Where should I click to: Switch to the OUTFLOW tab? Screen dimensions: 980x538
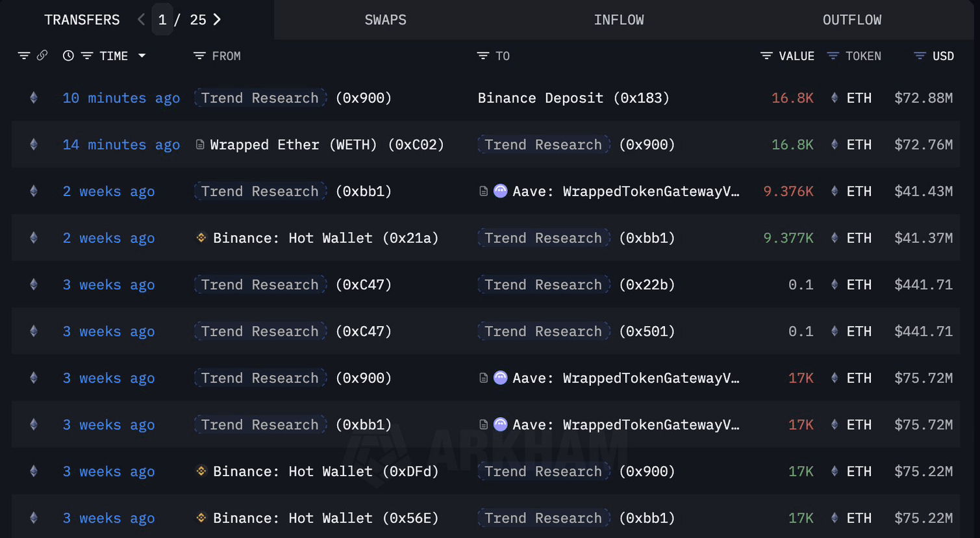coord(852,20)
